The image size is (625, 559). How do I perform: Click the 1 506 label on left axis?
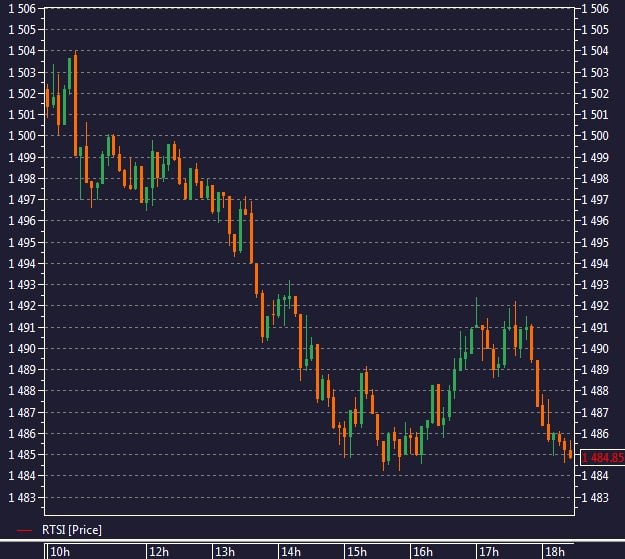pos(22,9)
